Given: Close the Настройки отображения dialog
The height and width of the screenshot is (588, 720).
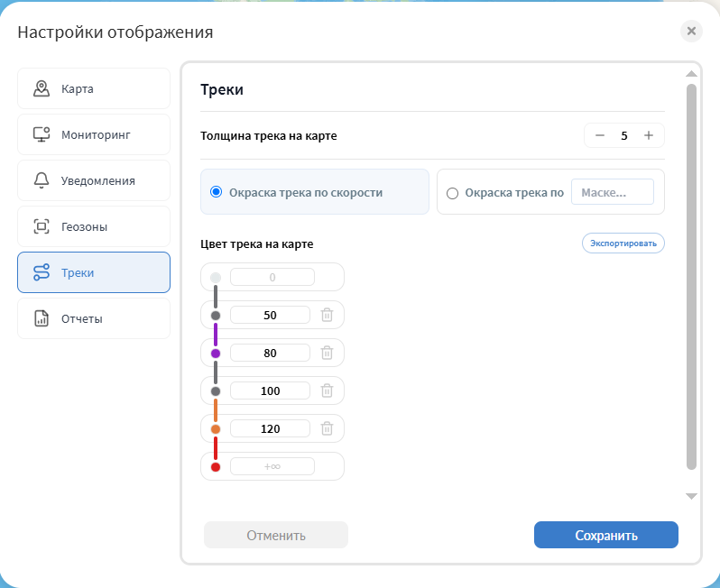Looking at the screenshot, I should pyautogui.click(x=691, y=32).
